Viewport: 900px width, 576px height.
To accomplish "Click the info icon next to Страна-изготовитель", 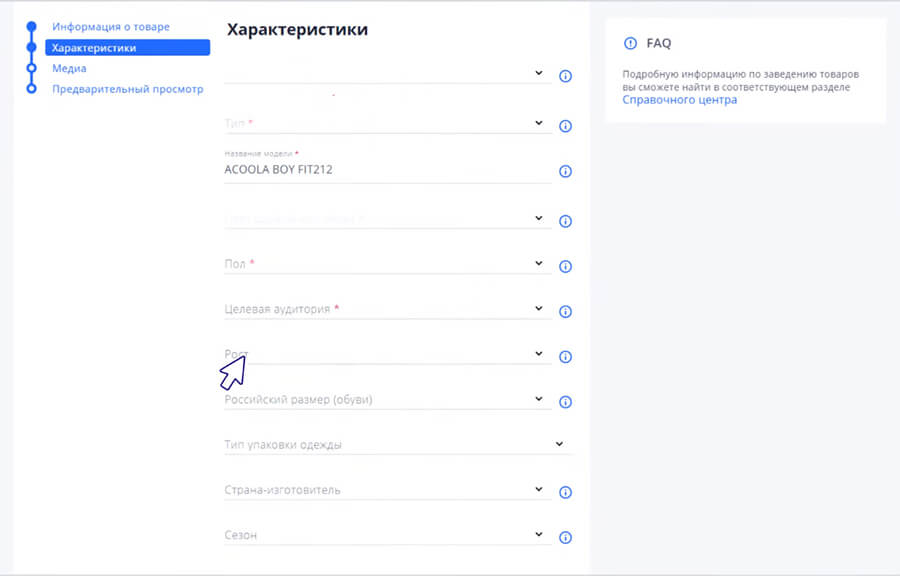I will click(x=565, y=492).
